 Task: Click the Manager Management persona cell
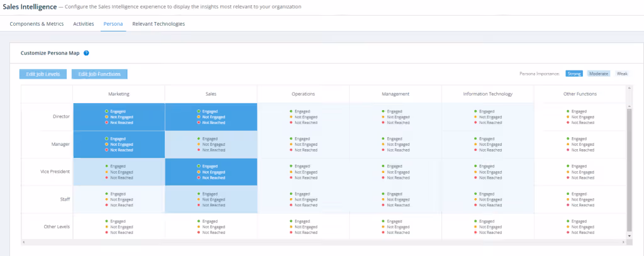point(396,144)
